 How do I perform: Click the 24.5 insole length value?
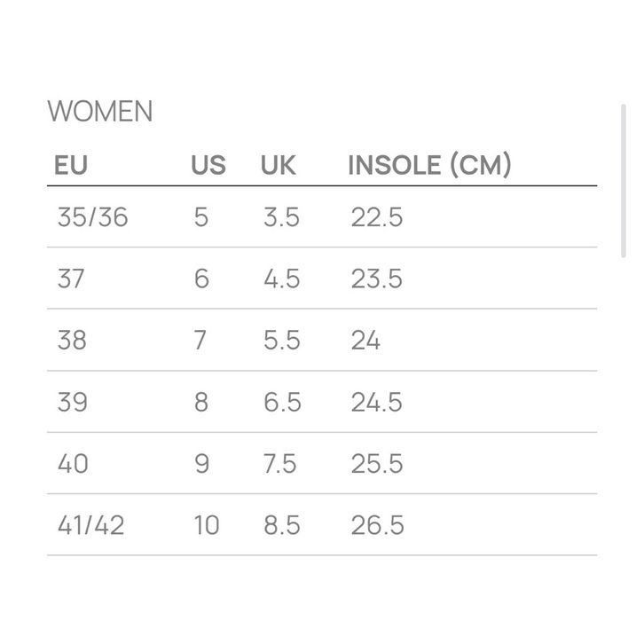pos(376,402)
